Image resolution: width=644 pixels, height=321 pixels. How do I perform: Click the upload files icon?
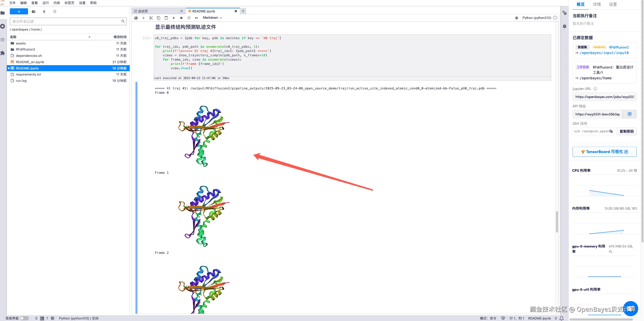(x=44, y=12)
